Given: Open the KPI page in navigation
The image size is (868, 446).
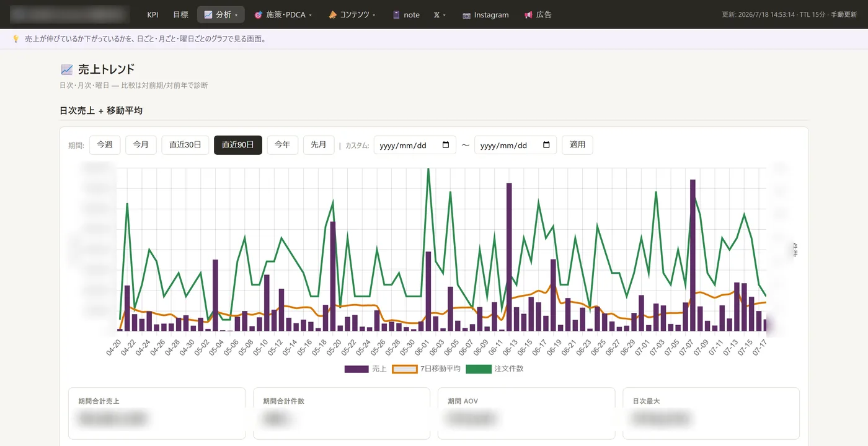Looking at the screenshot, I should pos(153,15).
